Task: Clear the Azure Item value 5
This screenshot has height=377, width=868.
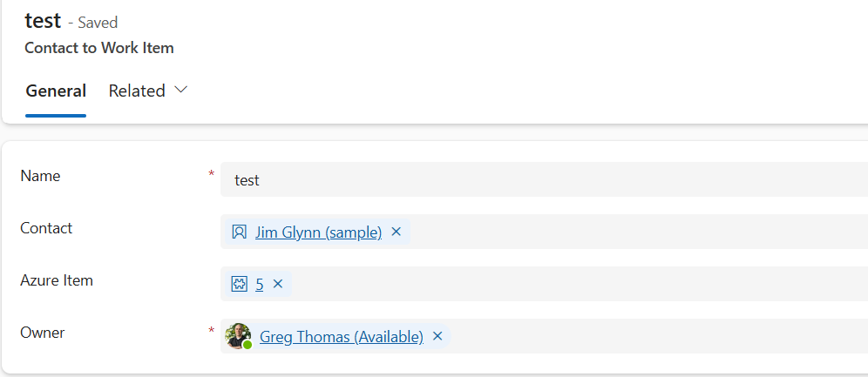Action: pyautogui.click(x=278, y=284)
